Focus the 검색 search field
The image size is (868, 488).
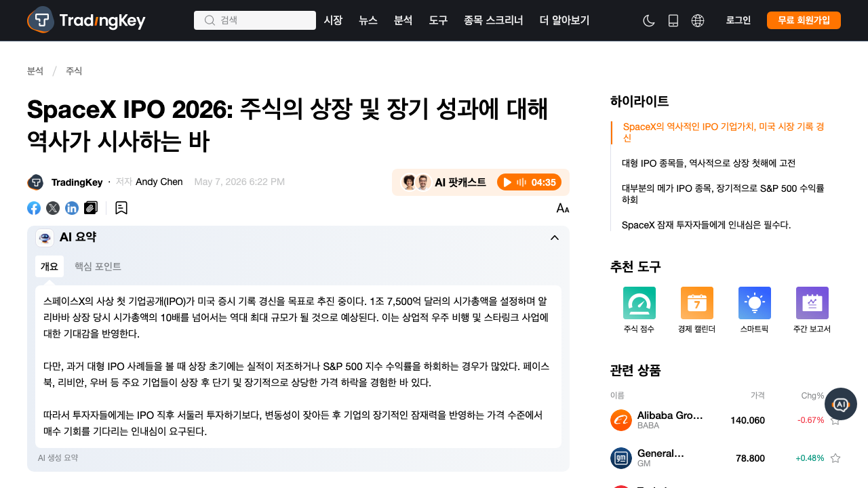[255, 20]
